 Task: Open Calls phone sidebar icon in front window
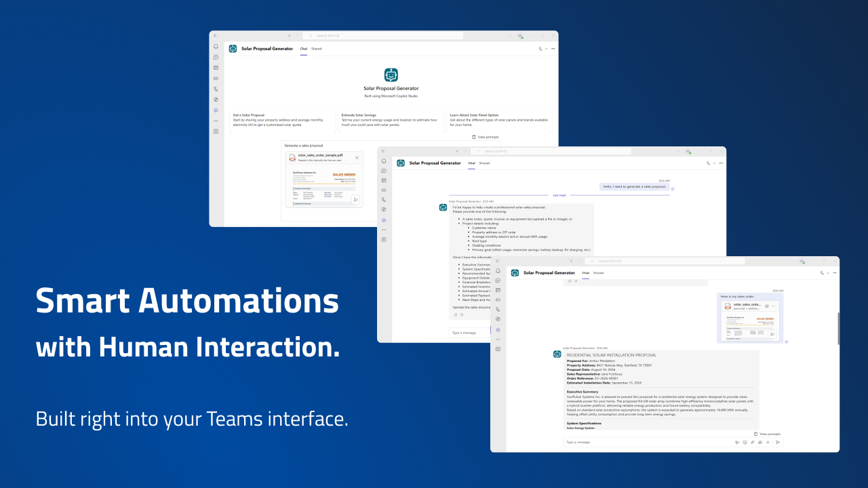[498, 309]
